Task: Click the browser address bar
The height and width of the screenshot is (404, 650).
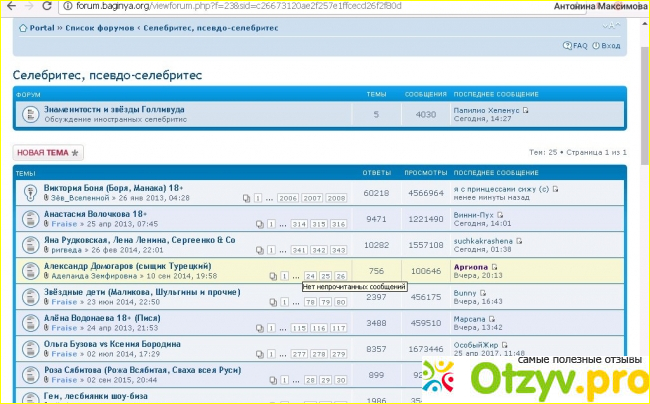Action: [300, 6]
